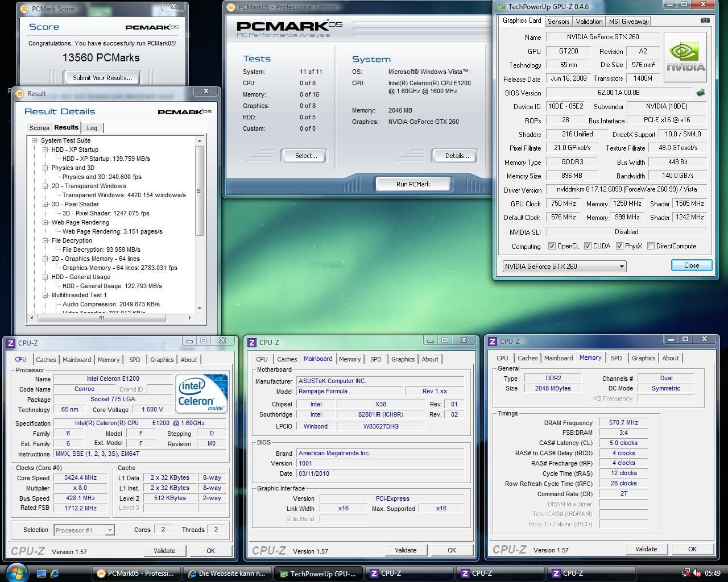Toggle the CUDA checkbox
Viewport: 728px width, 582px height.
click(588, 246)
